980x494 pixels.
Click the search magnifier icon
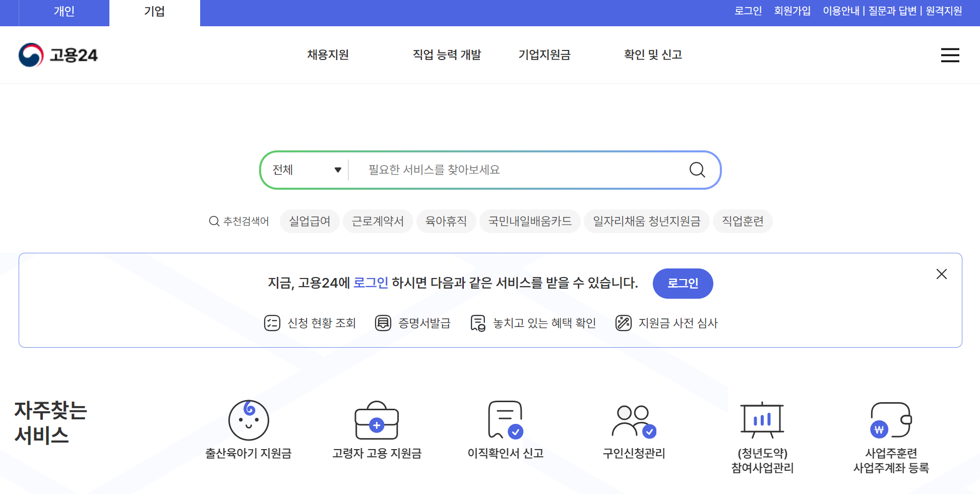(697, 170)
